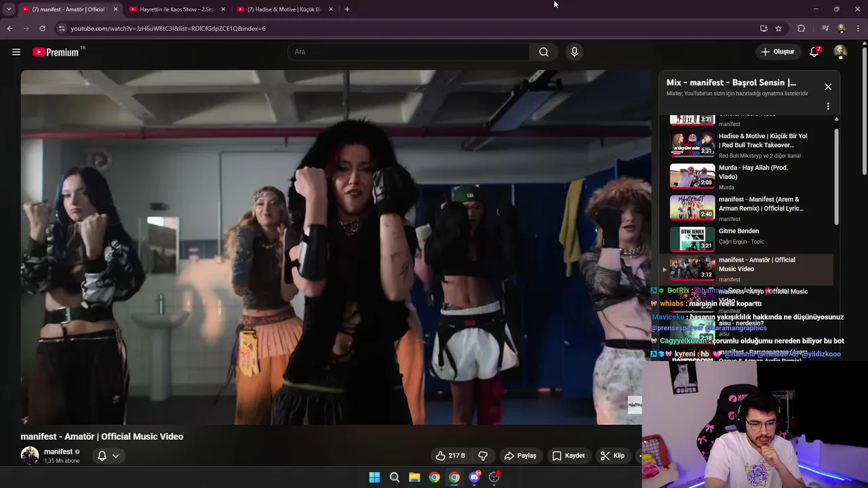Create a clip with Klip button

coord(612,455)
